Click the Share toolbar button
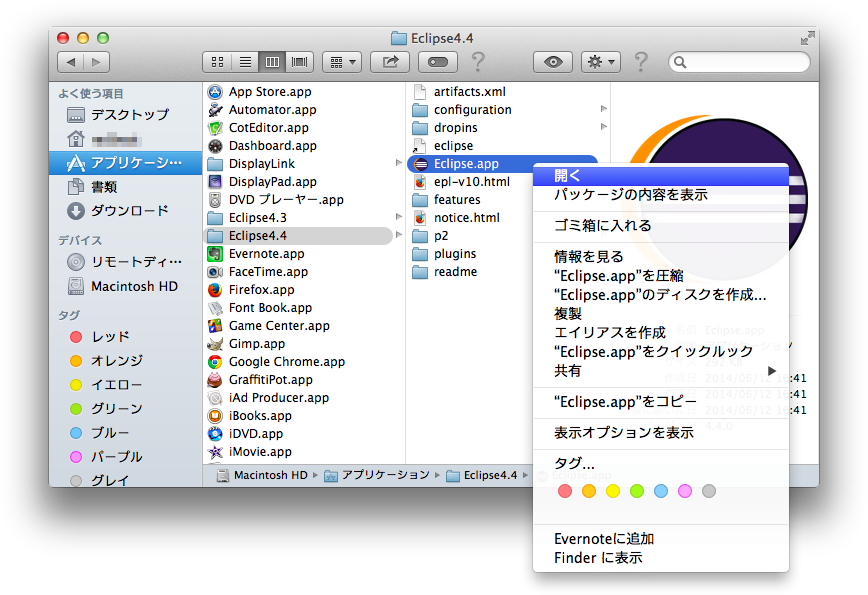 tap(390, 62)
